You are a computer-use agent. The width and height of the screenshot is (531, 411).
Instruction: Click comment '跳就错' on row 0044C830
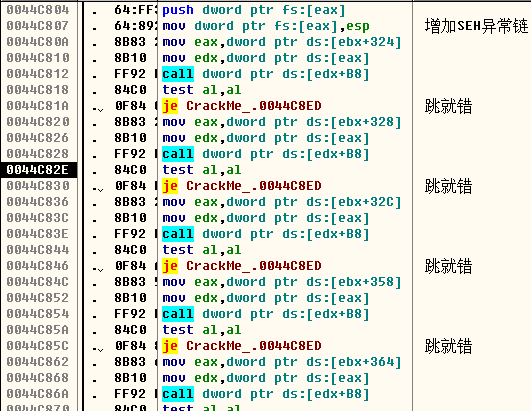tap(448, 186)
